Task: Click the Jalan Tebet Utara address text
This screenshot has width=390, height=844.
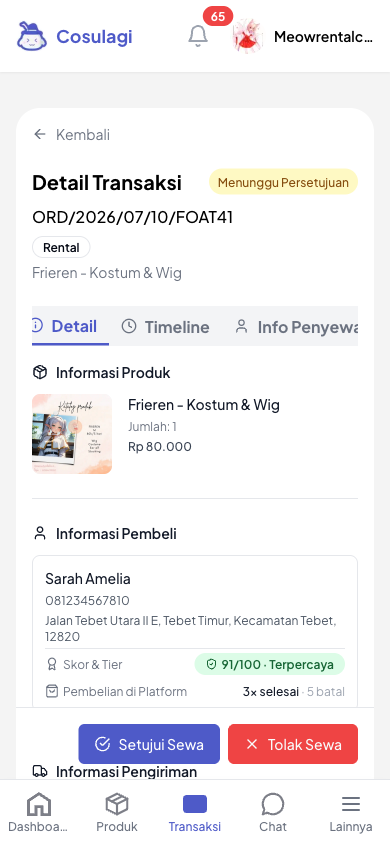Action: click(x=190, y=629)
